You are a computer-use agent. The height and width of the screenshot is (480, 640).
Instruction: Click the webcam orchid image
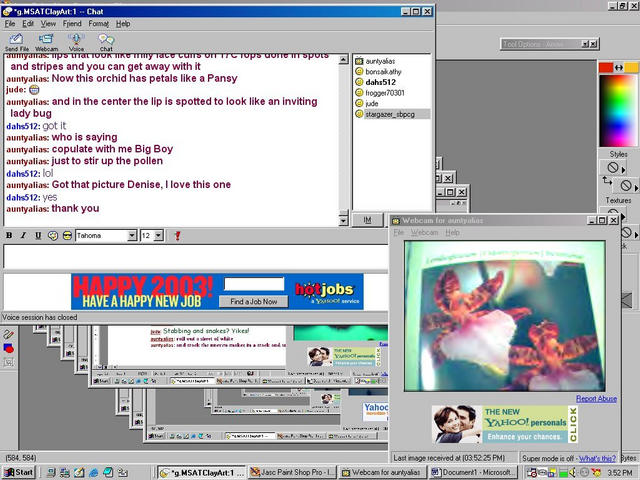[x=504, y=316]
